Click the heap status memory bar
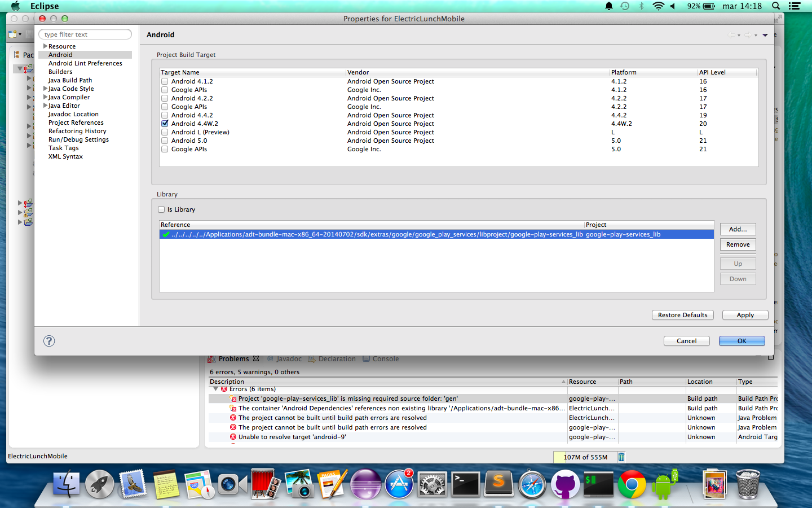The image size is (812, 508). [x=584, y=457]
